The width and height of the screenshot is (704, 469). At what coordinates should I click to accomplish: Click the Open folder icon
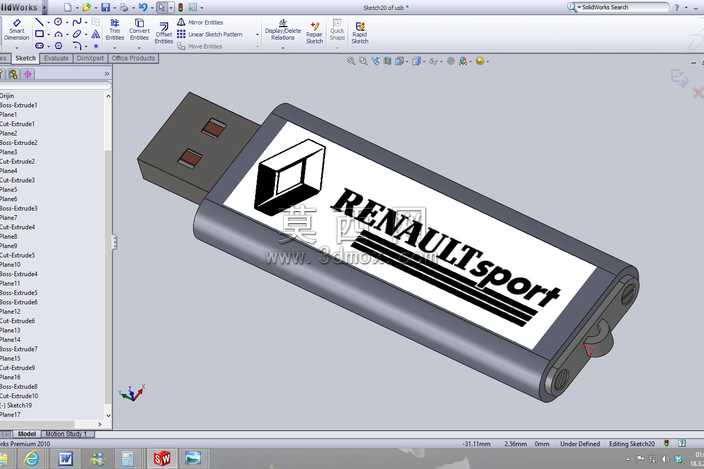pos(87,7)
